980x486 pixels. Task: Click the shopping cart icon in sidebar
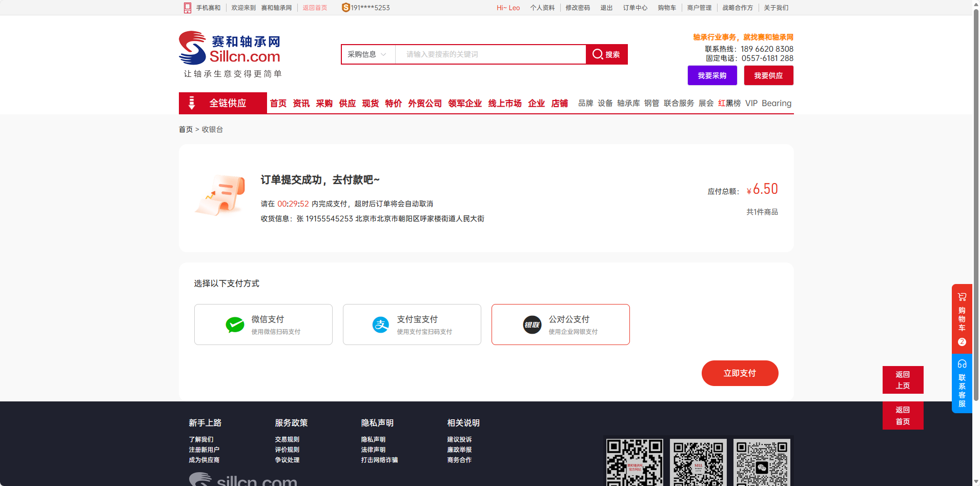962,297
